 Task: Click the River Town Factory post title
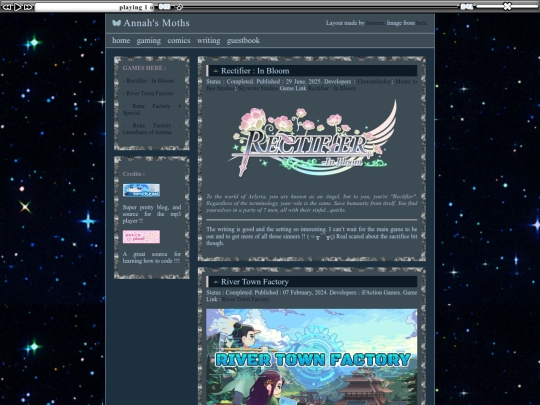(255, 282)
